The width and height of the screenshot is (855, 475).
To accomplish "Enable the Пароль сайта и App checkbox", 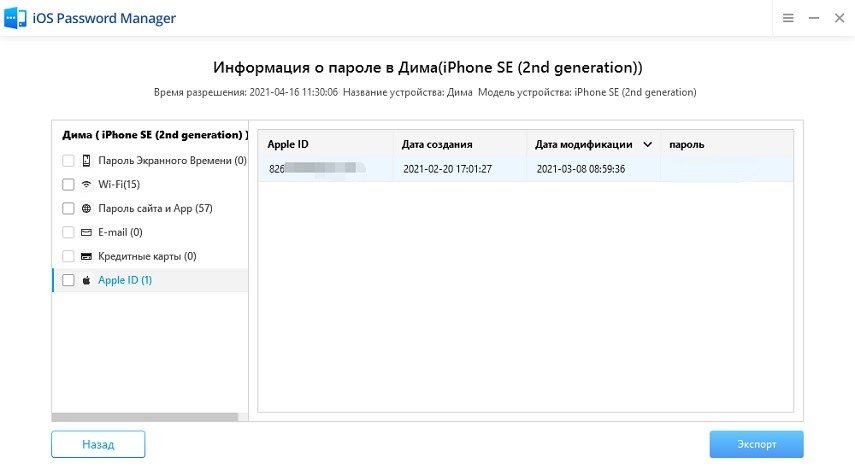I will [x=68, y=208].
